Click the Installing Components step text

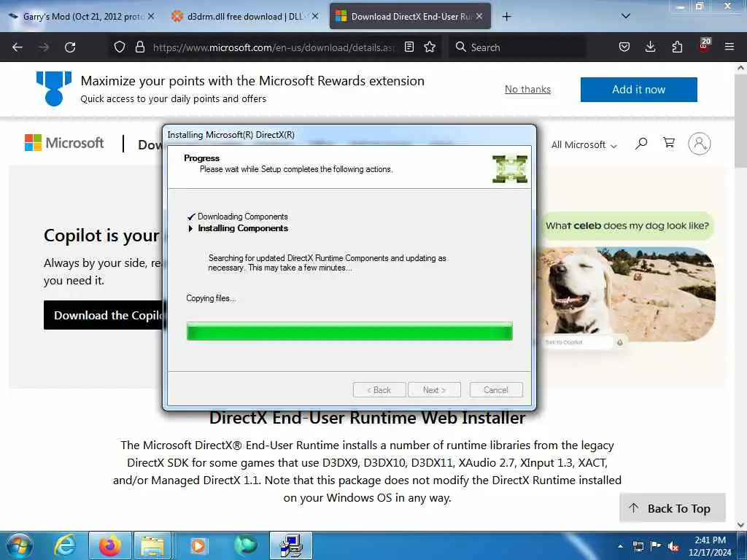[x=243, y=228]
